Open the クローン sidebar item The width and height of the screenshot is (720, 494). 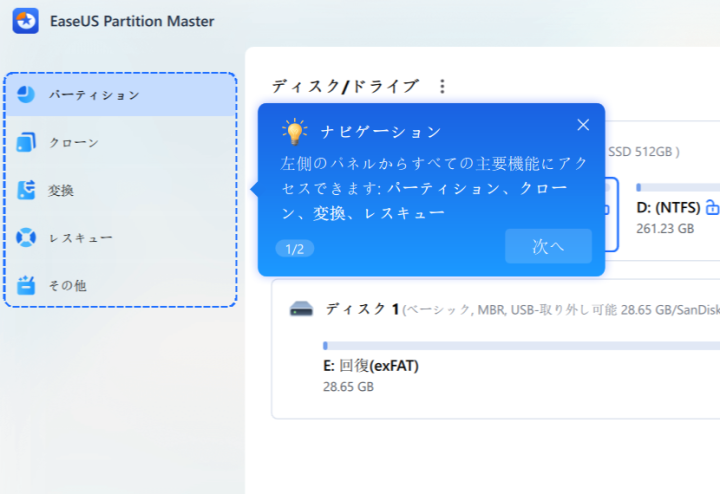click(120, 142)
